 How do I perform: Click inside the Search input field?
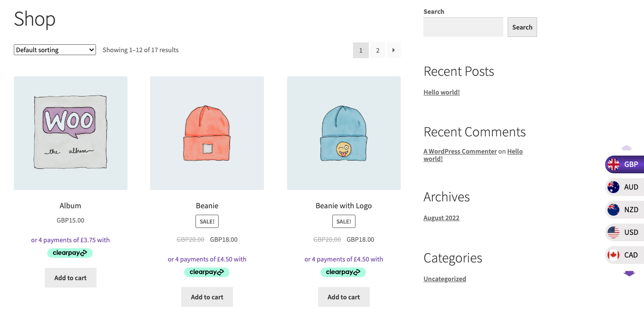[x=463, y=27]
